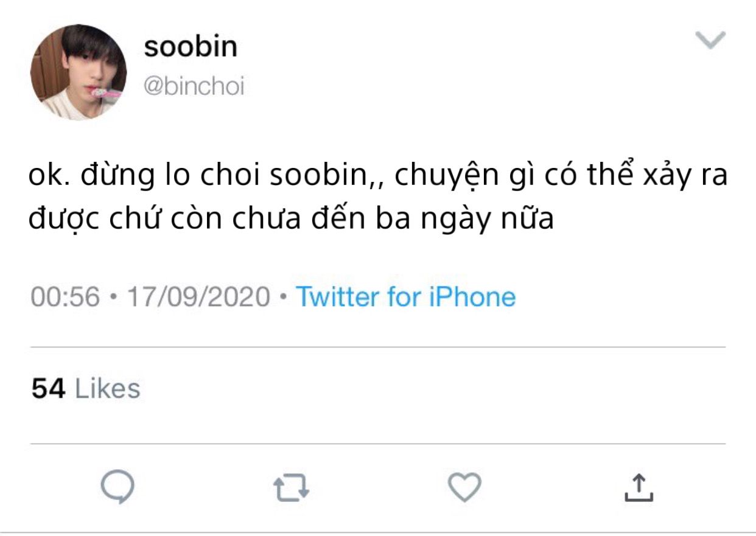This screenshot has width=756, height=536.
Task: Reply to soobin's tweet via speech bubble
Action: 117,487
